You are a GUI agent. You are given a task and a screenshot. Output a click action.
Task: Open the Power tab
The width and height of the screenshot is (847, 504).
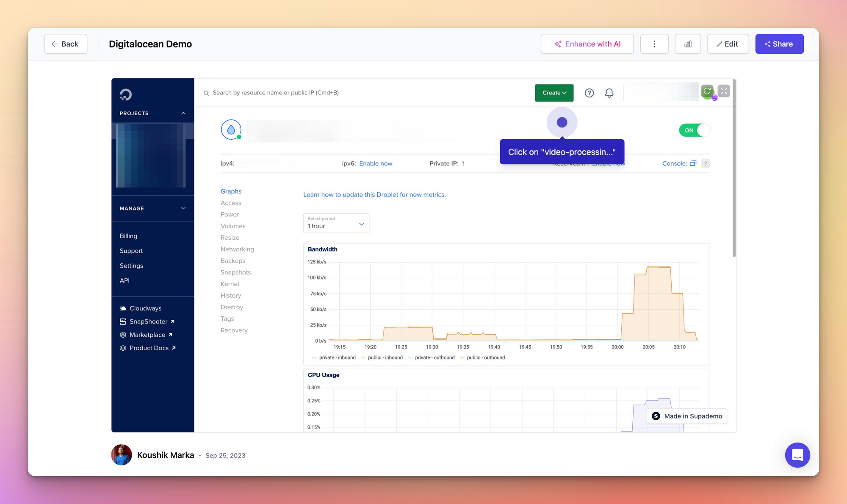(x=230, y=214)
